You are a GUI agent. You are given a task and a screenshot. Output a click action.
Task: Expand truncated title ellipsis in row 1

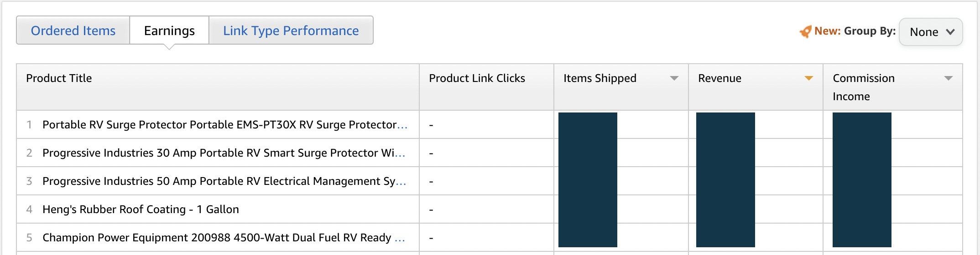click(x=402, y=126)
